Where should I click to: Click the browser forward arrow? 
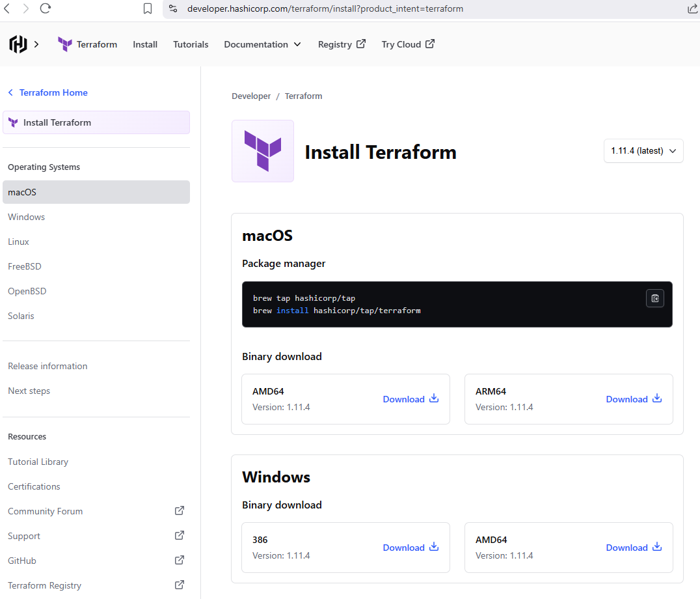26,8
